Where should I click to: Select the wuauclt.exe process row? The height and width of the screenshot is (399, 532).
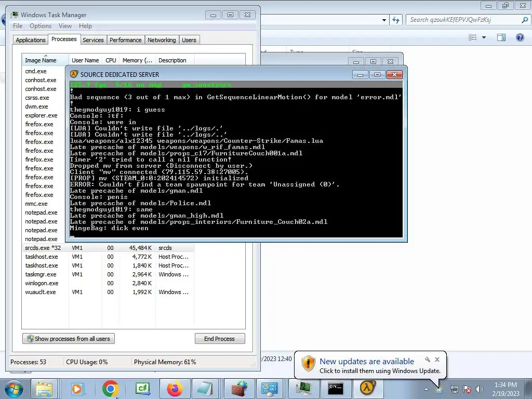108,292
